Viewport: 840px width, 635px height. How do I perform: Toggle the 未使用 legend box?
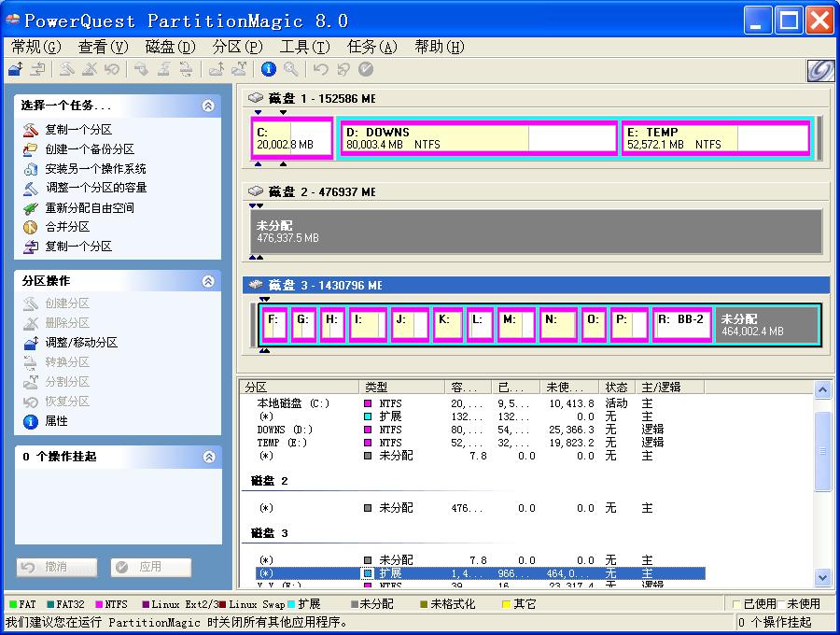tap(780, 604)
